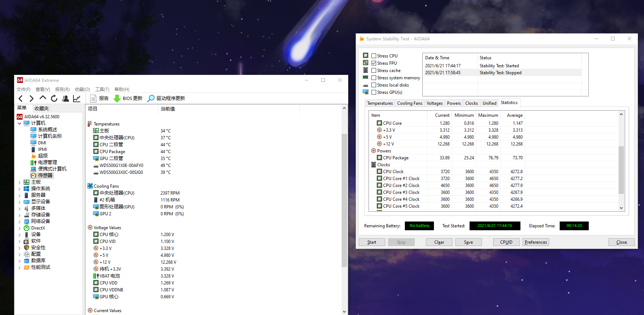
Task: Enable the Stress CPU checkbox
Action: (374, 56)
